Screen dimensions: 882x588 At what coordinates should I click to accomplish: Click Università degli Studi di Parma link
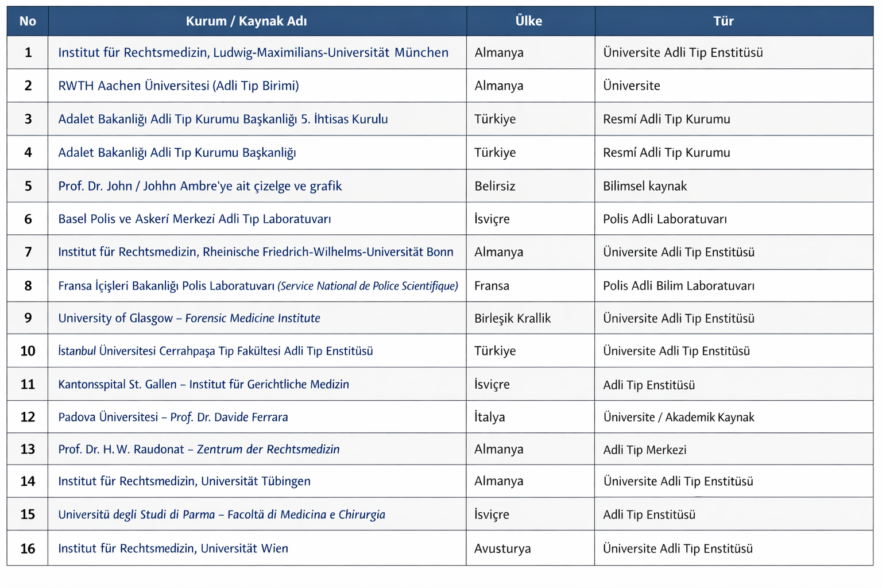(221, 514)
